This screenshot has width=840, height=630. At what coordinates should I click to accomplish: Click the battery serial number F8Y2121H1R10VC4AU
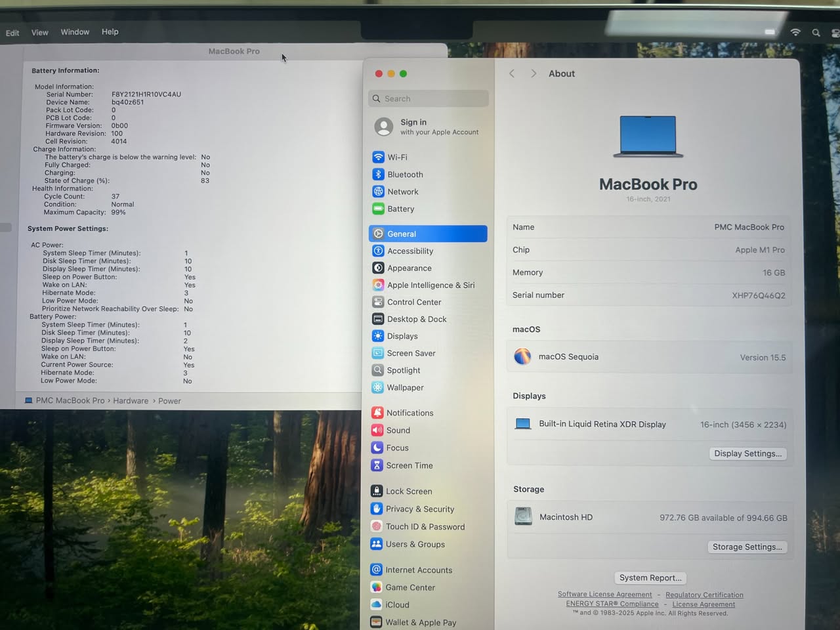146,94
